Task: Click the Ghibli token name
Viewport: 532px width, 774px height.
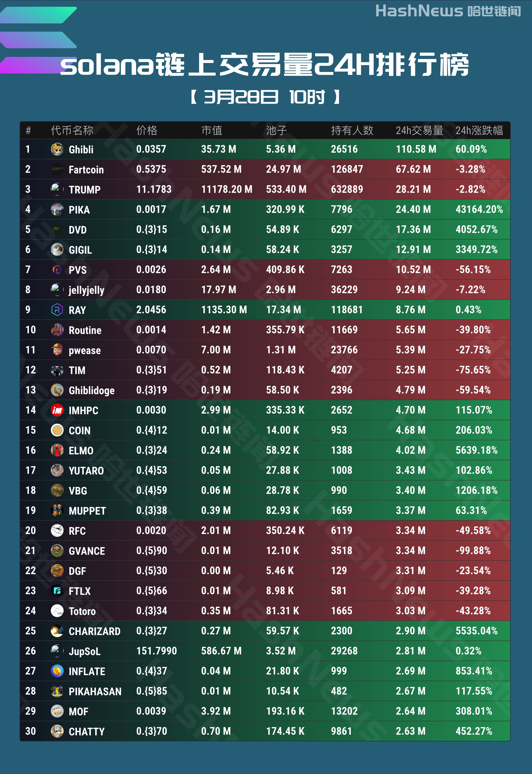Action: (x=81, y=150)
